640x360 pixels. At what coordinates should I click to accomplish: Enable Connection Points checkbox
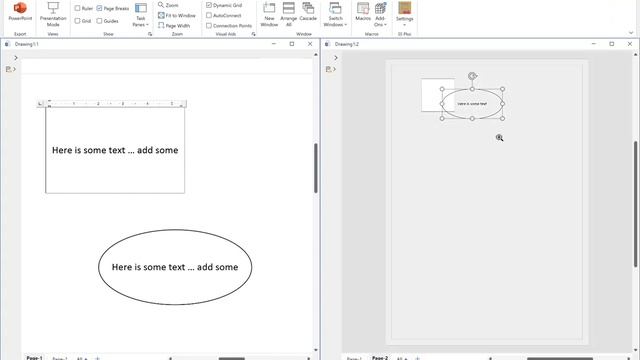click(x=229, y=25)
